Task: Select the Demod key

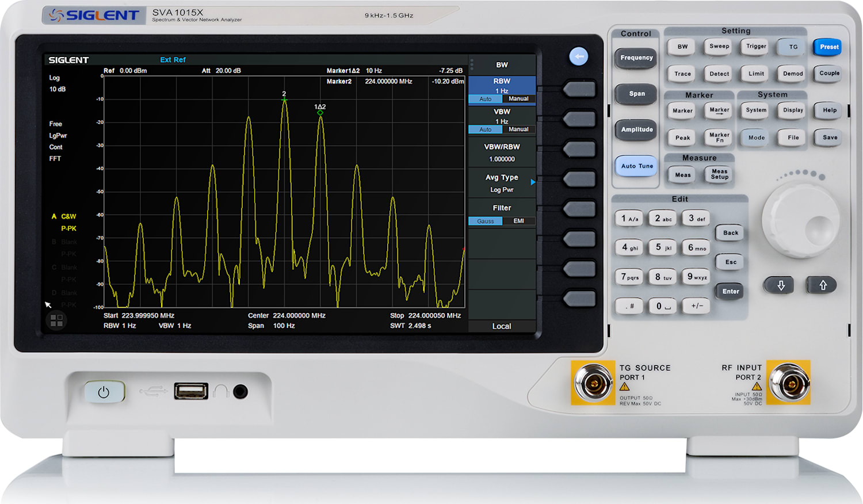Action: (x=791, y=74)
